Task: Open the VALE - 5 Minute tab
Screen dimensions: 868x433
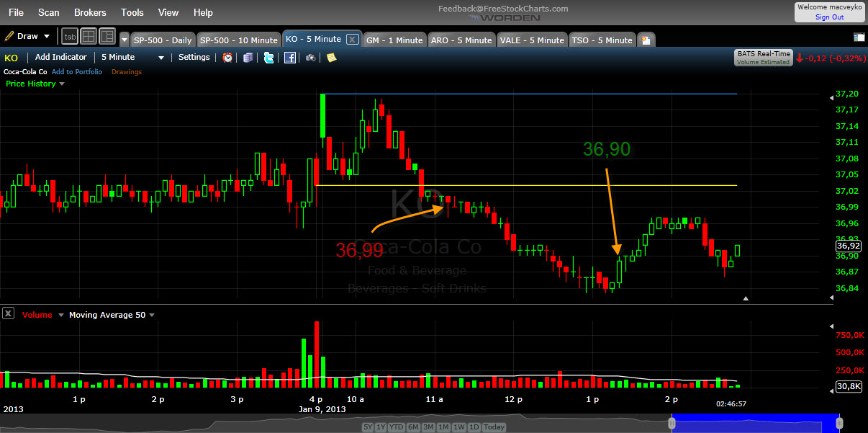Action: pos(531,40)
